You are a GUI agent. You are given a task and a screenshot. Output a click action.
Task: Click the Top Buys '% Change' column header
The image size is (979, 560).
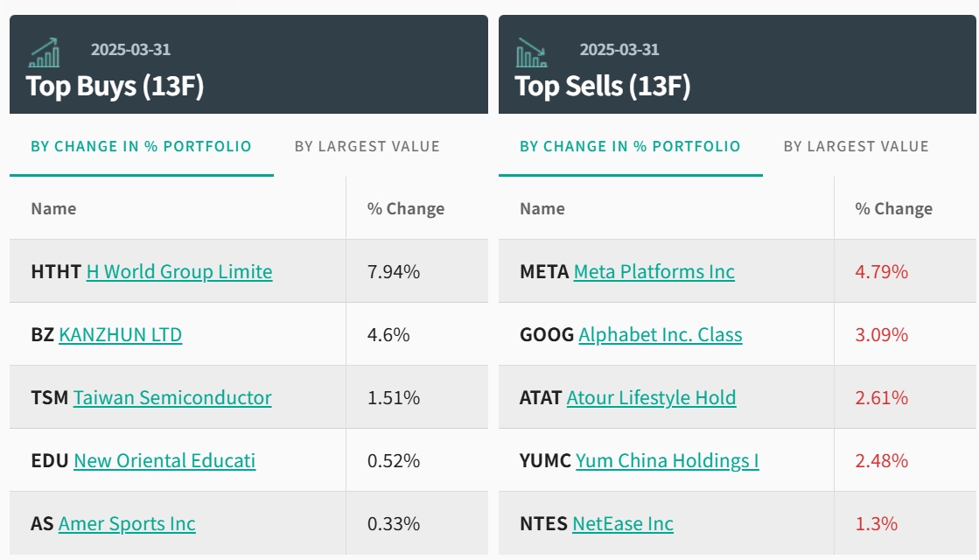point(406,209)
